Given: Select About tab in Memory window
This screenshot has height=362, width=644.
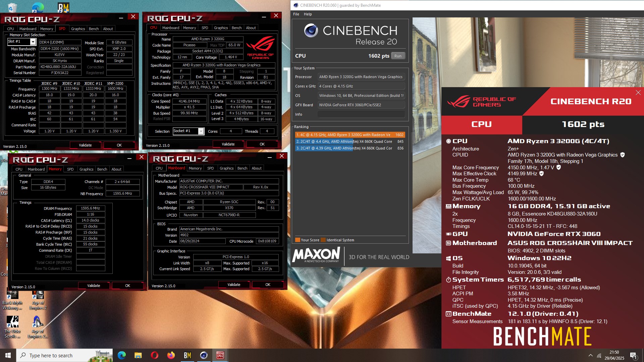Looking at the screenshot, I should pos(116,169).
